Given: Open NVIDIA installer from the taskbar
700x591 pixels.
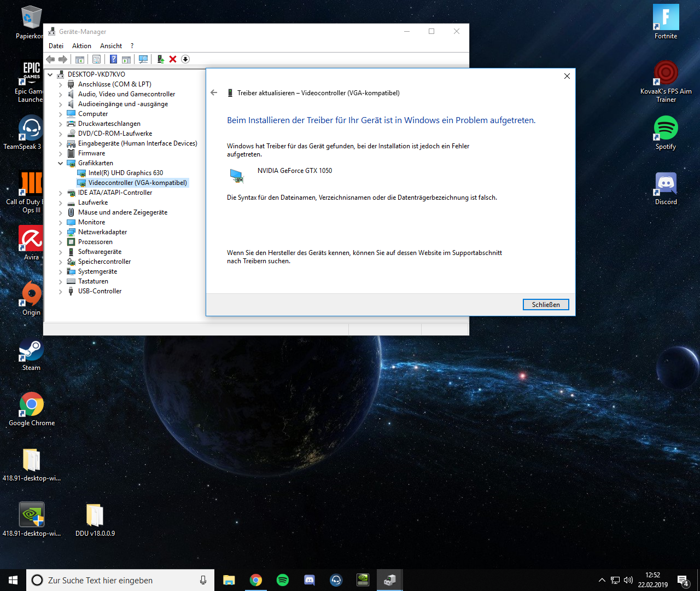Looking at the screenshot, I should coord(363,580).
